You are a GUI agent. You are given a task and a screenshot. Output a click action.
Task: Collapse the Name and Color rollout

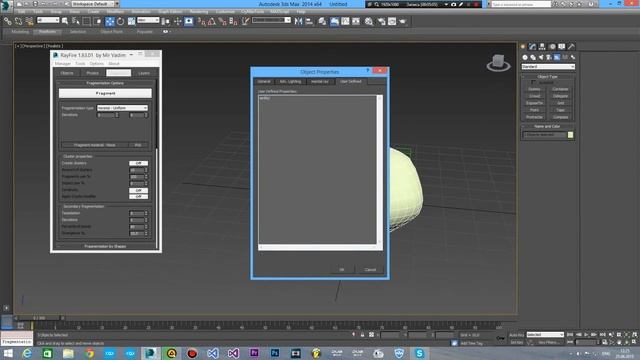tap(548, 127)
